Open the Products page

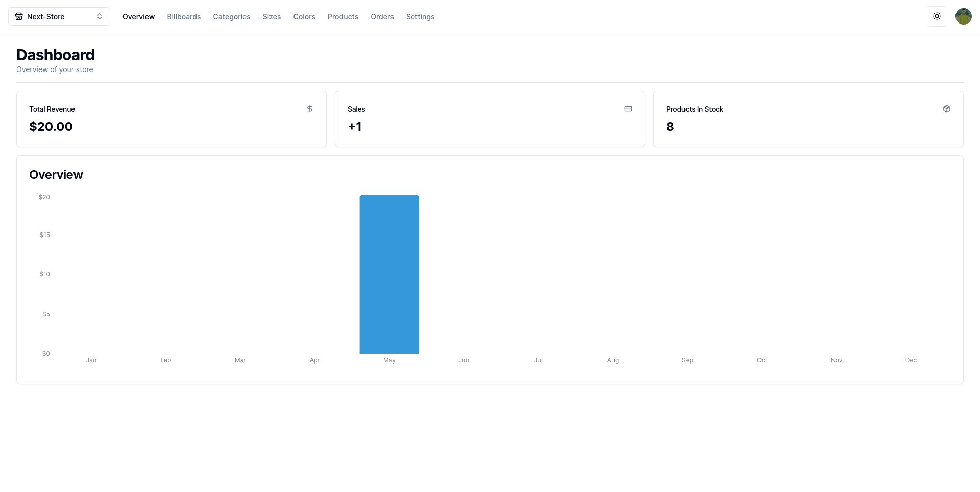tap(342, 17)
